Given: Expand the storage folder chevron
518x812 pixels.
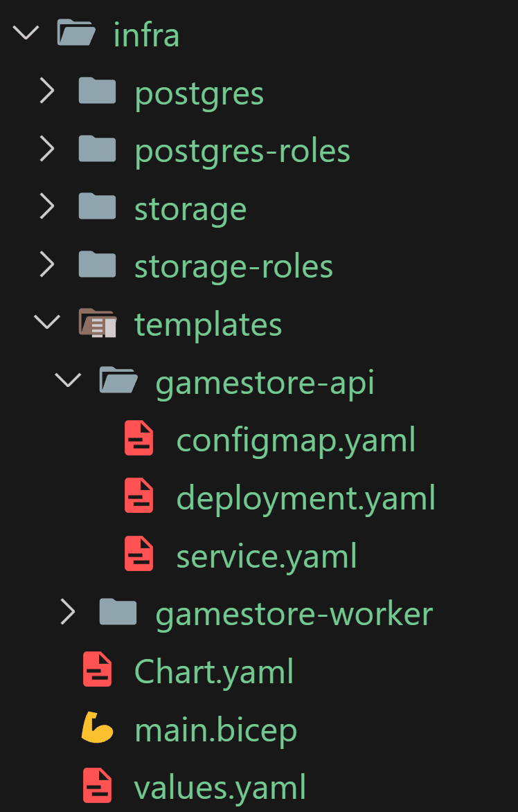Looking at the screenshot, I should (x=46, y=207).
